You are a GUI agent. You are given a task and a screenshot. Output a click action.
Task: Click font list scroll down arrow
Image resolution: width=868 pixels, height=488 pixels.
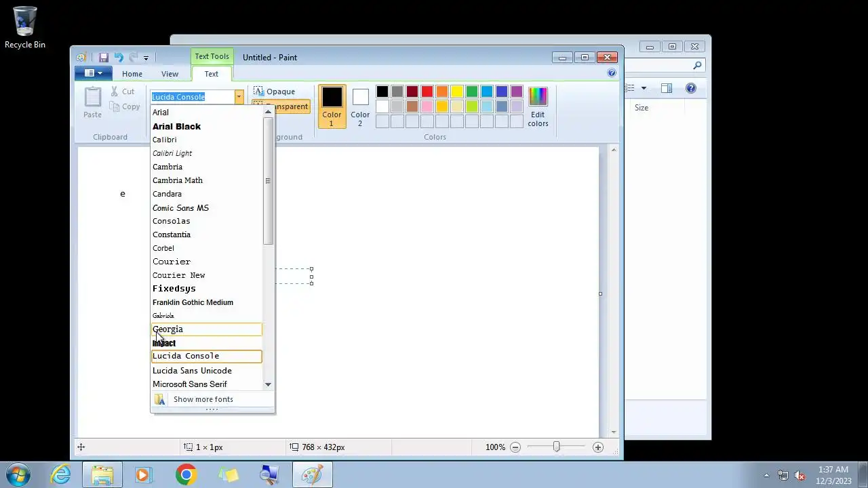pyautogui.click(x=268, y=384)
